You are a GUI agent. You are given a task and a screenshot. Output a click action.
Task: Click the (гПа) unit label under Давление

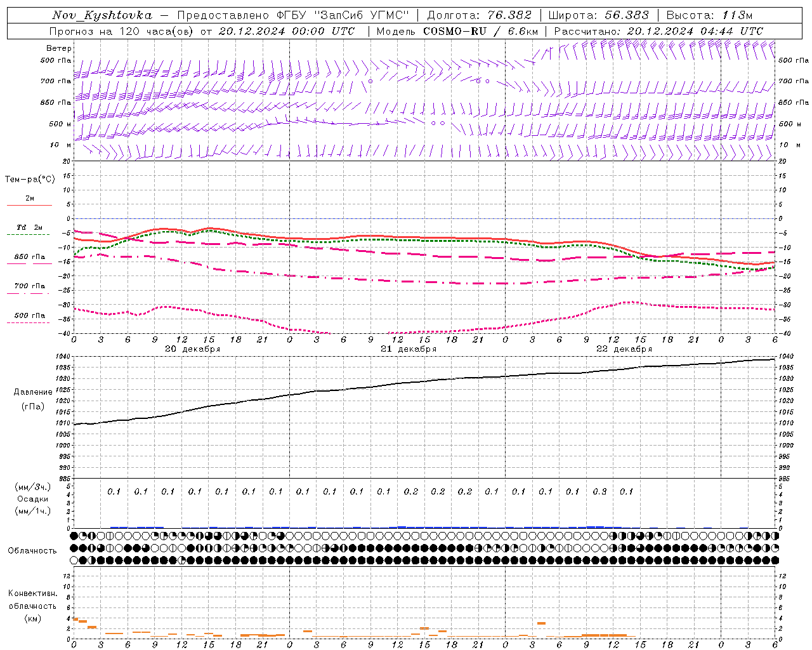tap(33, 406)
